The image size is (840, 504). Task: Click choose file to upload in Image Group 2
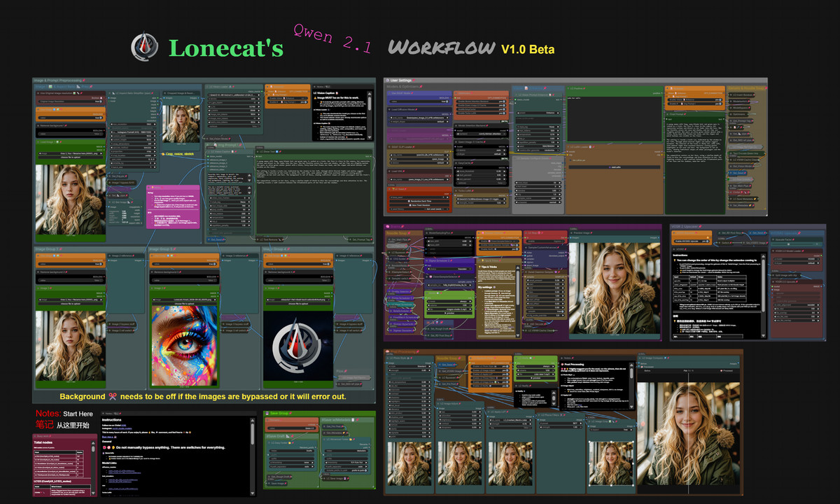tap(70, 304)
